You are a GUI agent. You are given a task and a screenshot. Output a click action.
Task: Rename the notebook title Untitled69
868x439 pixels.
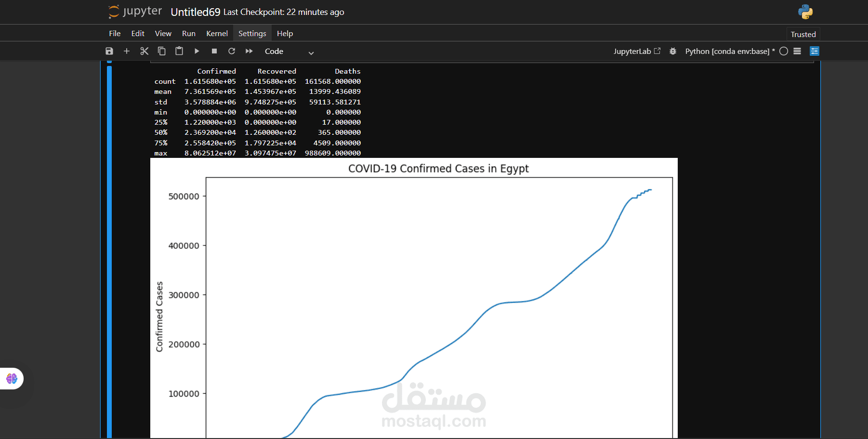click(196, 12)
